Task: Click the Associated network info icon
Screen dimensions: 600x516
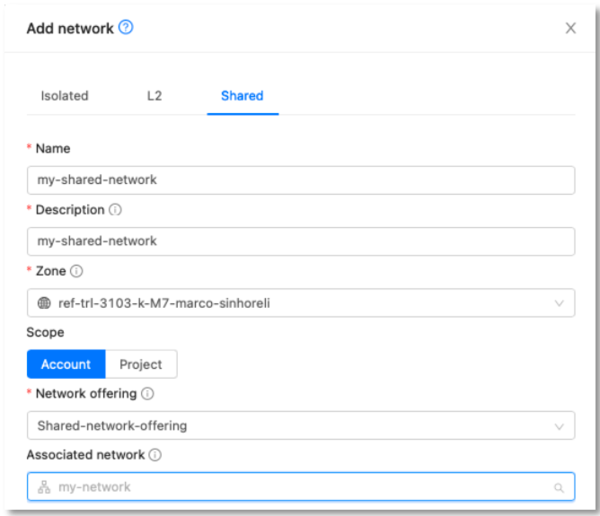Action: (155, 455)
